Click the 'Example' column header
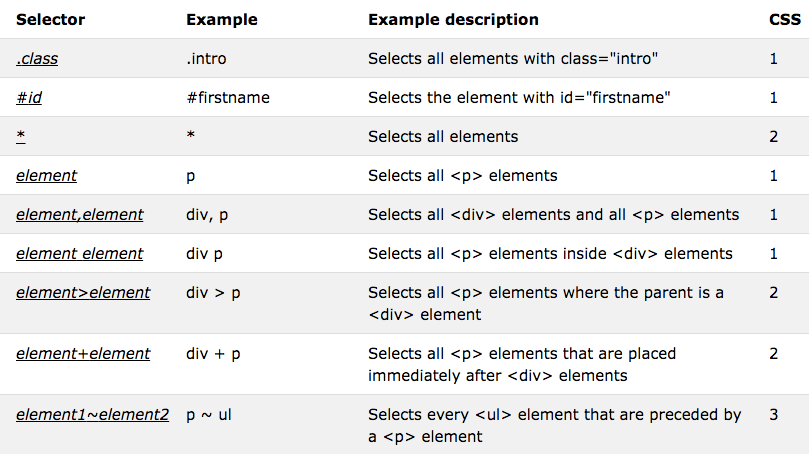This screenshot has width=809, height=454. 221,20
